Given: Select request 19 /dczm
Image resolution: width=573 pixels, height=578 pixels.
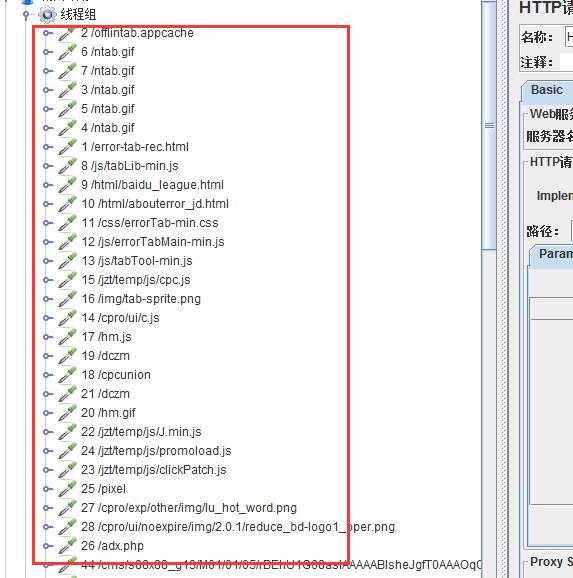Looking at the screenshot, I should pos(105,356).
